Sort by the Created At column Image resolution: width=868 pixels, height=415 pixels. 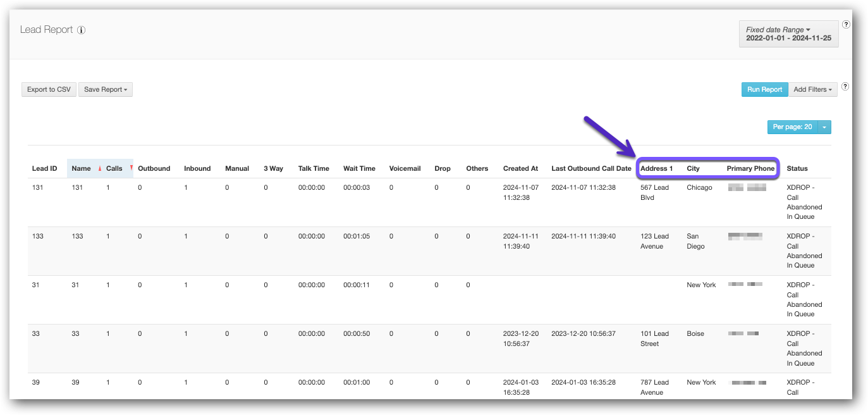[520, 168]
